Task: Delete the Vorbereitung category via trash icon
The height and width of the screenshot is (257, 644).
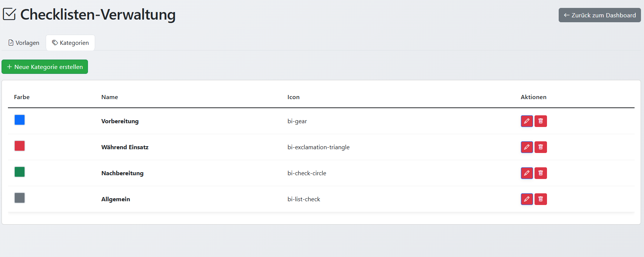Action: [x=541, y=121]
